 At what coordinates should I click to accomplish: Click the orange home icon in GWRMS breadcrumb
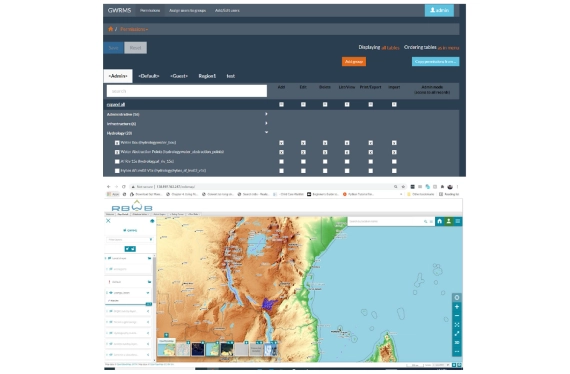pos(111,29)
